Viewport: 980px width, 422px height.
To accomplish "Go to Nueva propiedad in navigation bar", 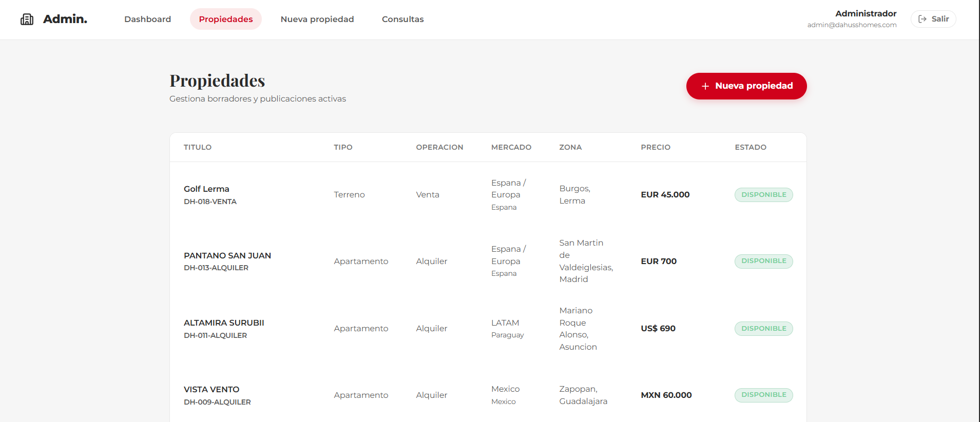I will (317, 19).
